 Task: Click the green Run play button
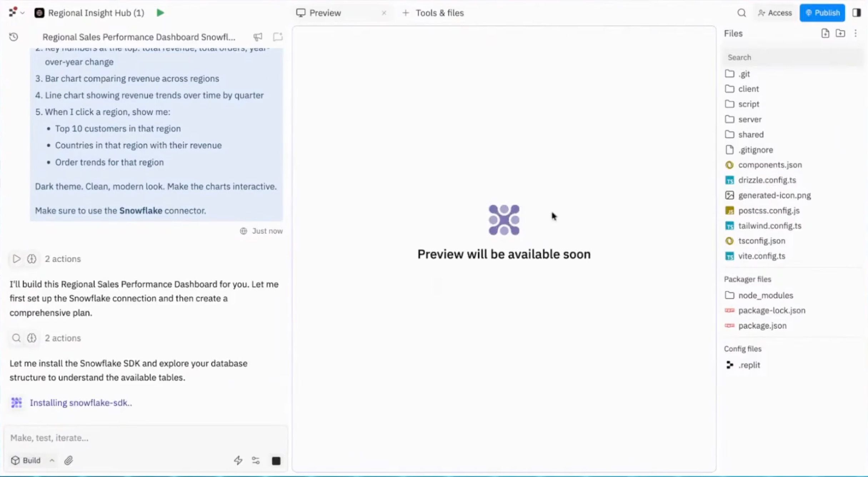click(x=160, y=13)
